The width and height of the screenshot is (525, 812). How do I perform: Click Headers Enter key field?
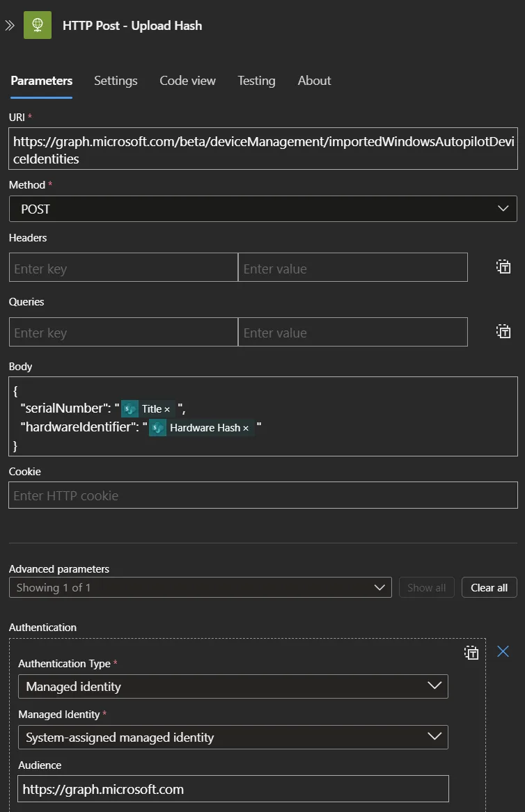tap(123, 267)
